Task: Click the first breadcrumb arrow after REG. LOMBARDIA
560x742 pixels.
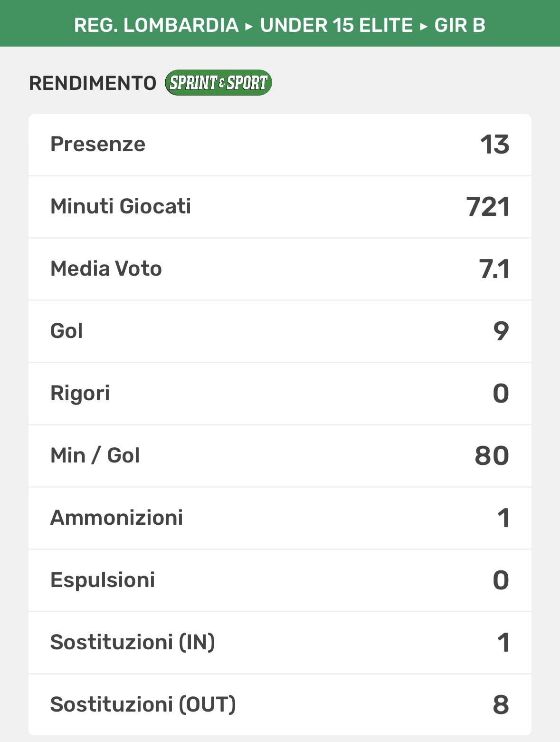Action: tap(249, 26)
